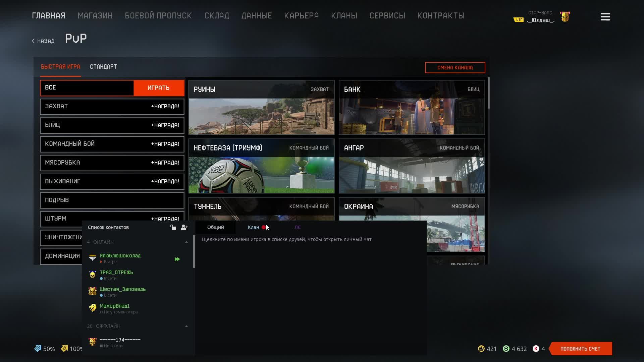
Task: Open the hamburger menu icon
Action: [x=605, y=17]
